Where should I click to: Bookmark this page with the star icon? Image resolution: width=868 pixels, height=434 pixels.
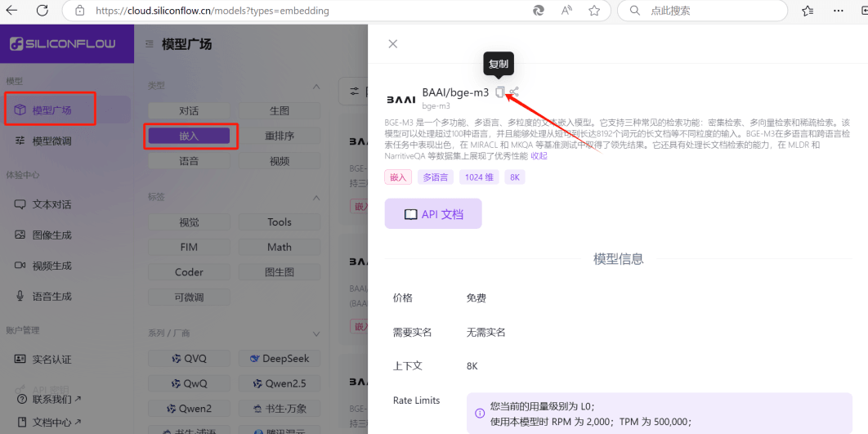594,11
